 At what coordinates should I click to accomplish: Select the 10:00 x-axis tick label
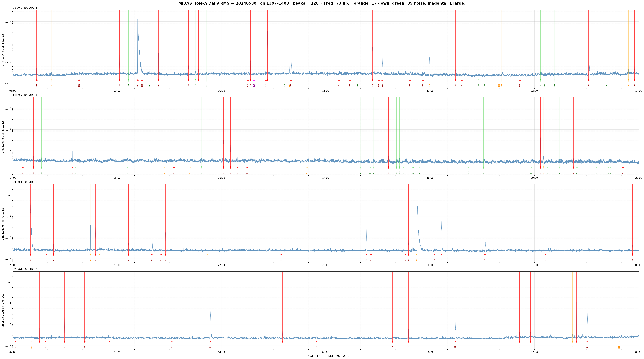point(221,91)
